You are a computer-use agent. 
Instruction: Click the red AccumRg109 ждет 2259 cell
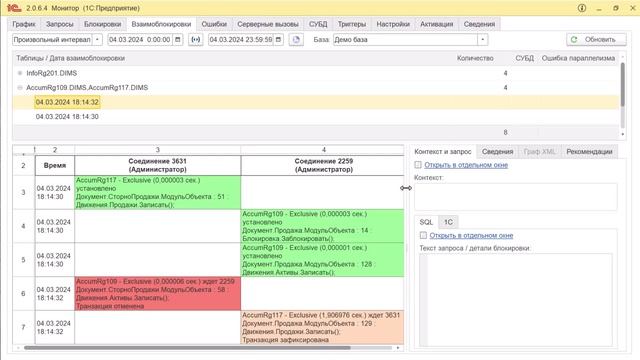[x=158, y=293]
